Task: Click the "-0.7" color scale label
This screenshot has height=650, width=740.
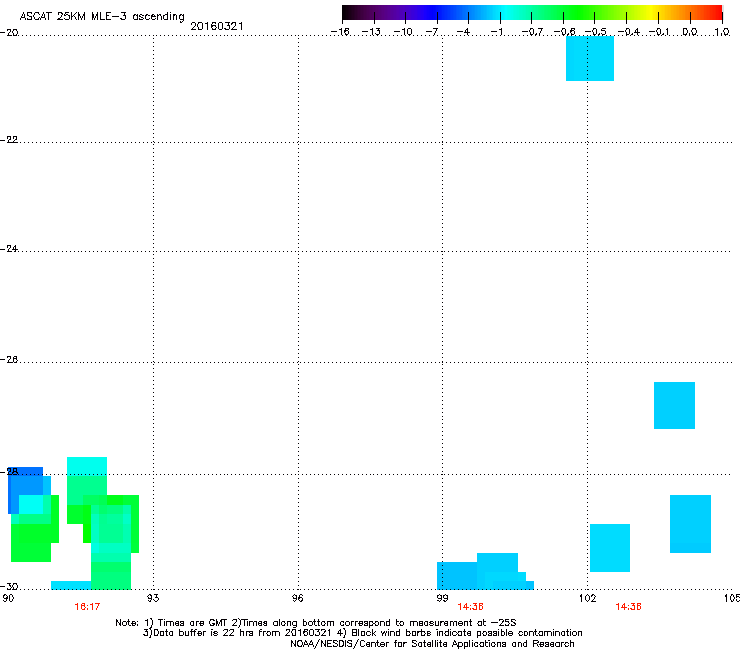Action: pyautogui.click(x=532, y=32)
